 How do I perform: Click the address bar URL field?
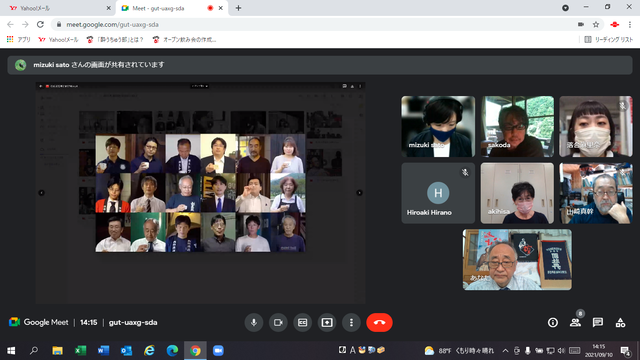point(314,24)
